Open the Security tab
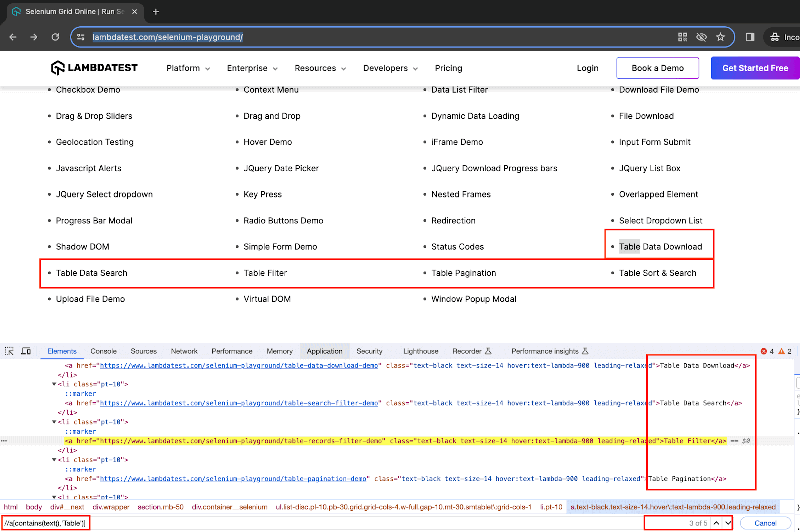 point(370,351)
